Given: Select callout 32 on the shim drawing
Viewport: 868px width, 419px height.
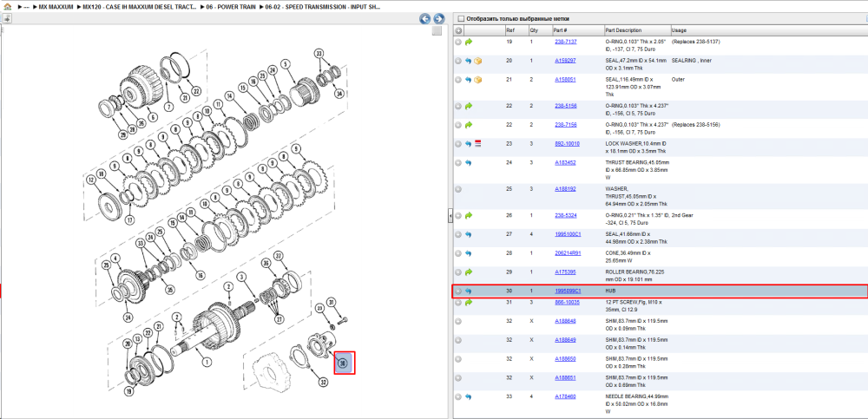Looking at the screenshot, I should [x=323, y=382].
